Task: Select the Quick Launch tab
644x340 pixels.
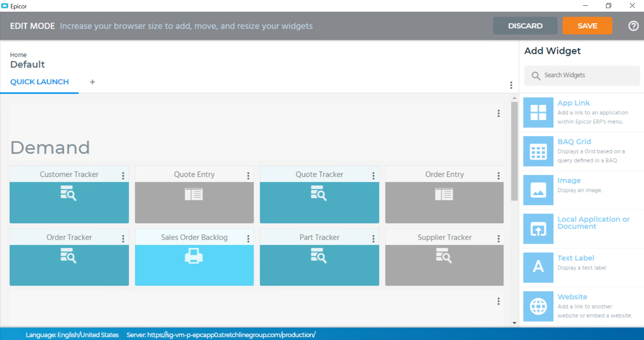Action: point(39,82)
